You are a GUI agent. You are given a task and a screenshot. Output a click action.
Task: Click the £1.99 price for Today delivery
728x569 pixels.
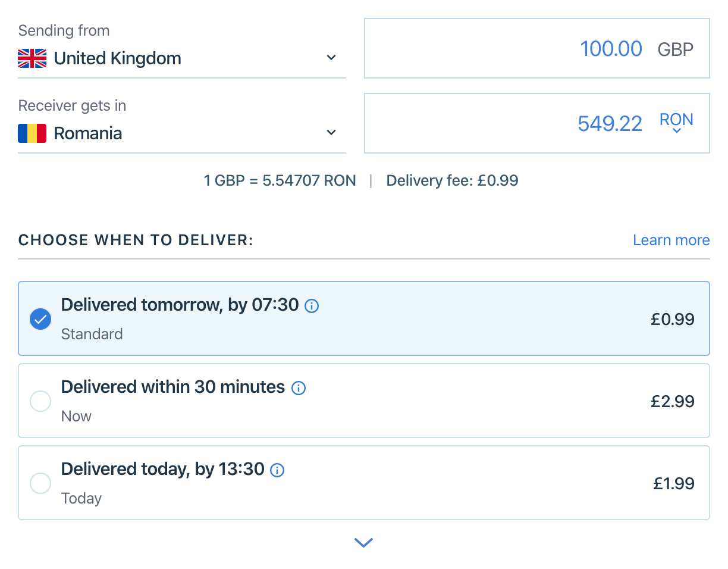[674, 483]
